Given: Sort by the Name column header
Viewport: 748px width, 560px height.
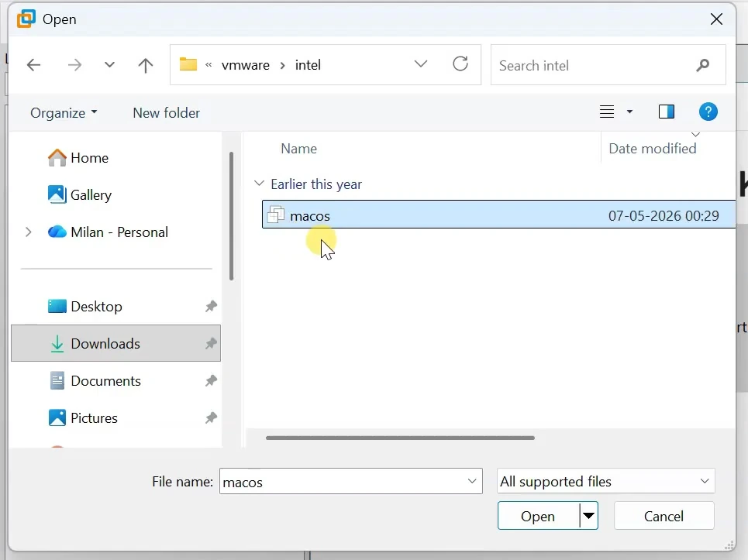Looking at the screenshot, I should 298,149.
